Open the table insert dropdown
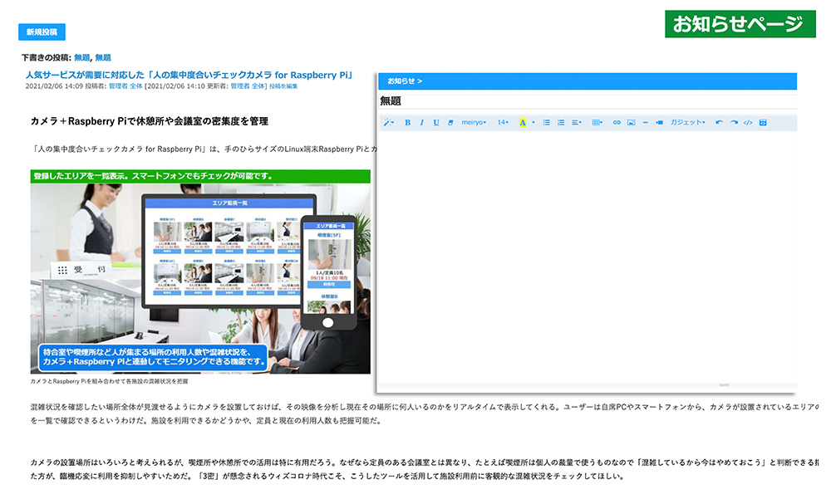This screenshot has height=504, width=831. pyautogui.click(x=597, y=122)
